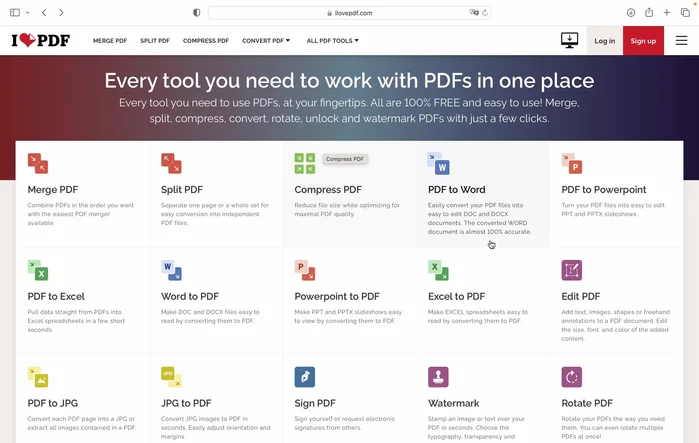
Task: Expand the All PDF Tools dropdown
Action: coord(333,41)
